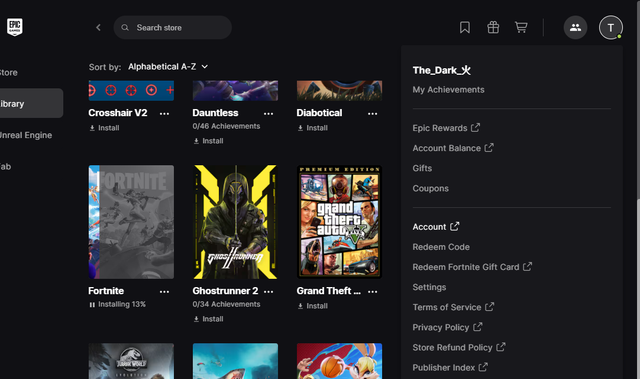Open Privacy Policy
This screenshot has width=640, height=379.
point(447,327)
